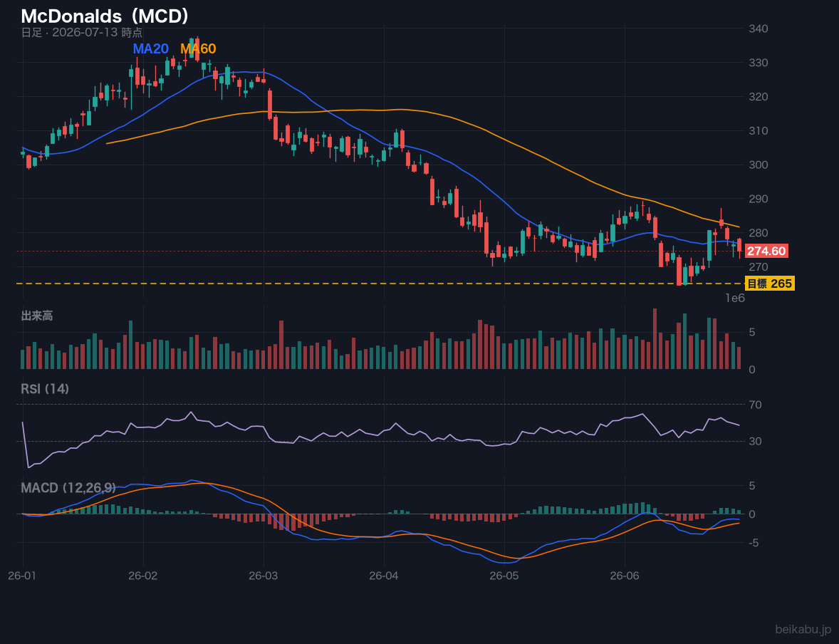The width and height of the screenshot is (839, 644).
Task: Click the 340 price axis label
Action: pos(759,28)
